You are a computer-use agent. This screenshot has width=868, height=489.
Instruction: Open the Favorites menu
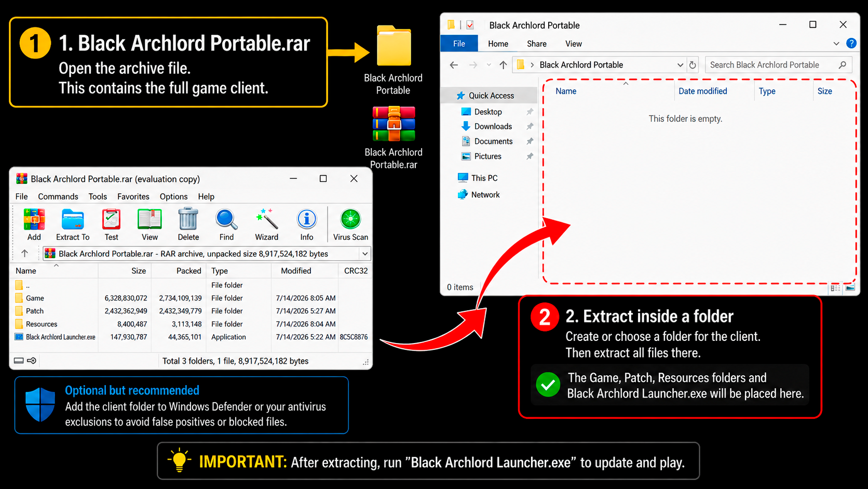(133, 196)
